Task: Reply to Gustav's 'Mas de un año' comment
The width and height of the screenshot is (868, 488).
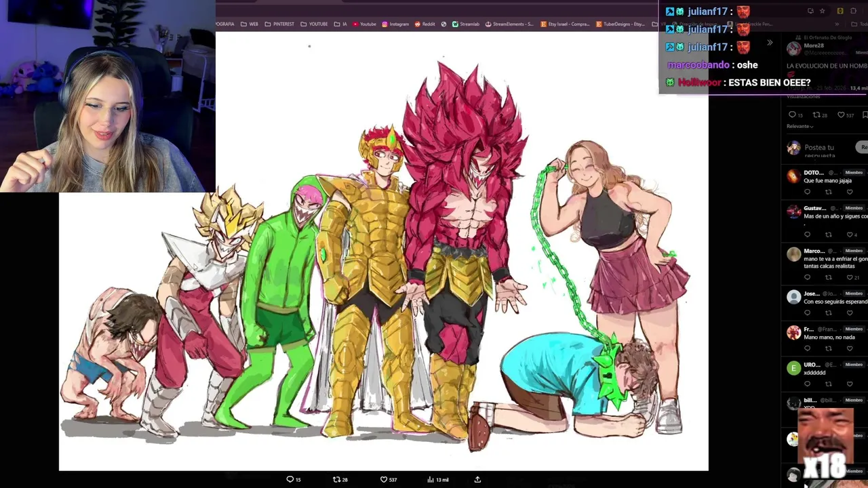Action: click(x=807, y=235)
